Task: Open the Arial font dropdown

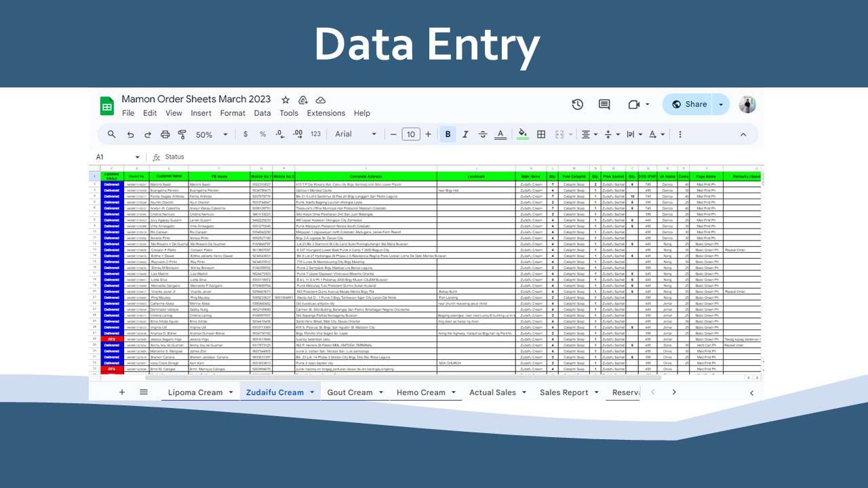Action: coord(355,134)
